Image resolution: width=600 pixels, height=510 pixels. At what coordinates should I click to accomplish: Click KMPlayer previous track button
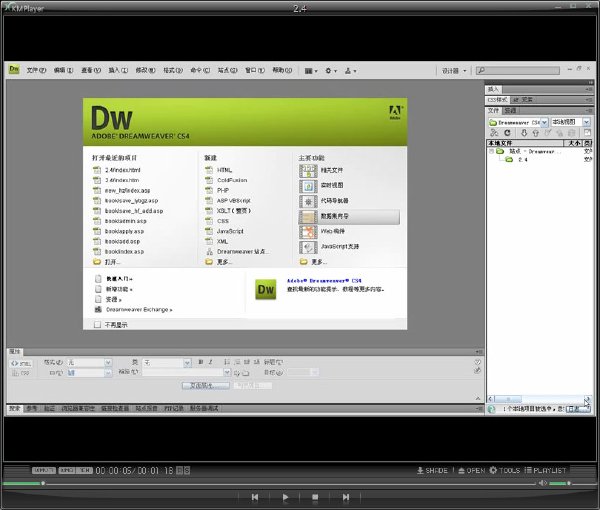click(x=255, y=497)
